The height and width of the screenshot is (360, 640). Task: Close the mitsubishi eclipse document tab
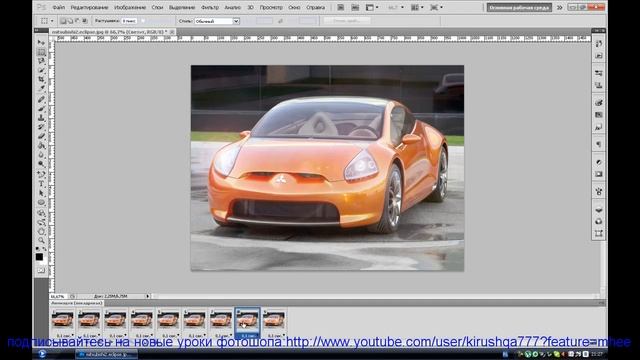172,31
